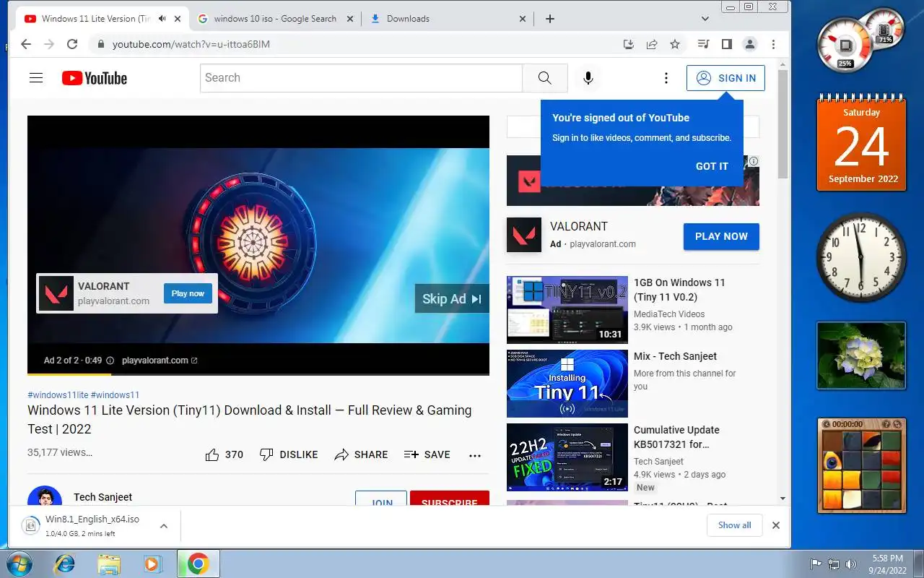
Task: Dismiss the tooltip with GOT IT
Action: point(712,166)
